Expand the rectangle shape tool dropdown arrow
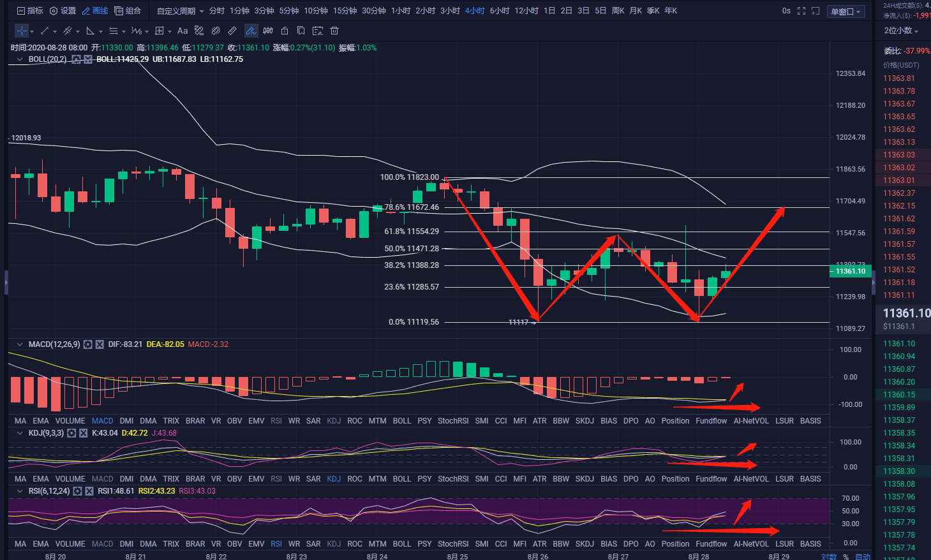931x560 pixels. pos(170,31)
